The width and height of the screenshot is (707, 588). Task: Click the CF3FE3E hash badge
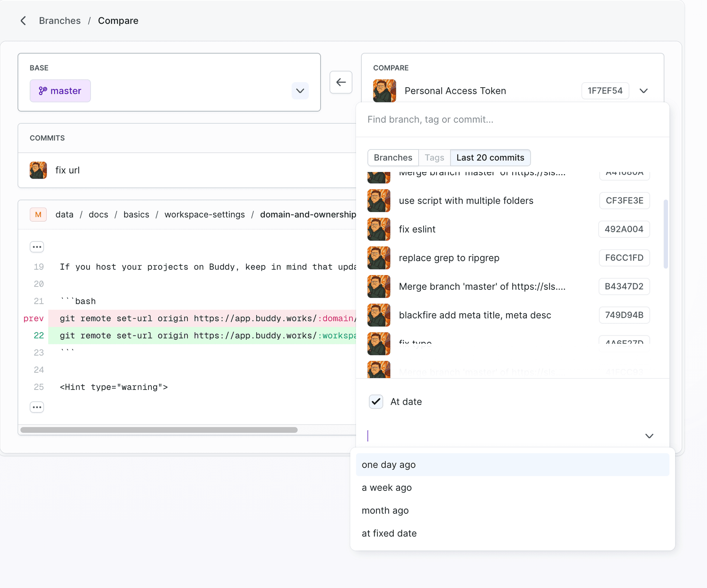(625, 201)
